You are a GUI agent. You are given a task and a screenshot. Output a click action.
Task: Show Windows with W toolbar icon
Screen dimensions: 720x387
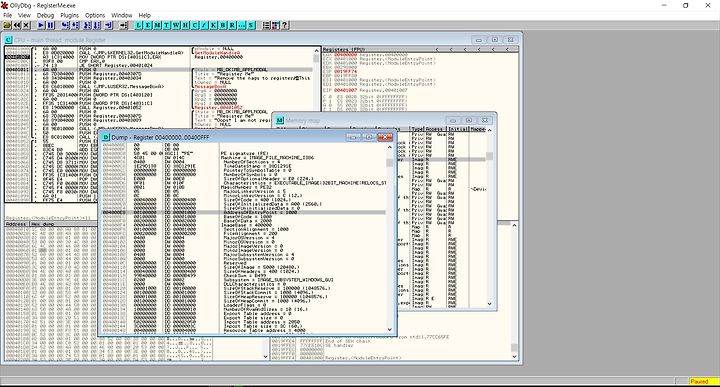(x=176, y=25)
